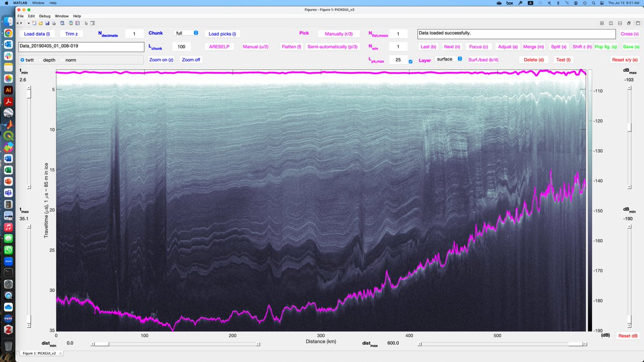Click the Pop fig. (q) button
Screen dimensions: 644x362
(606, 47)
